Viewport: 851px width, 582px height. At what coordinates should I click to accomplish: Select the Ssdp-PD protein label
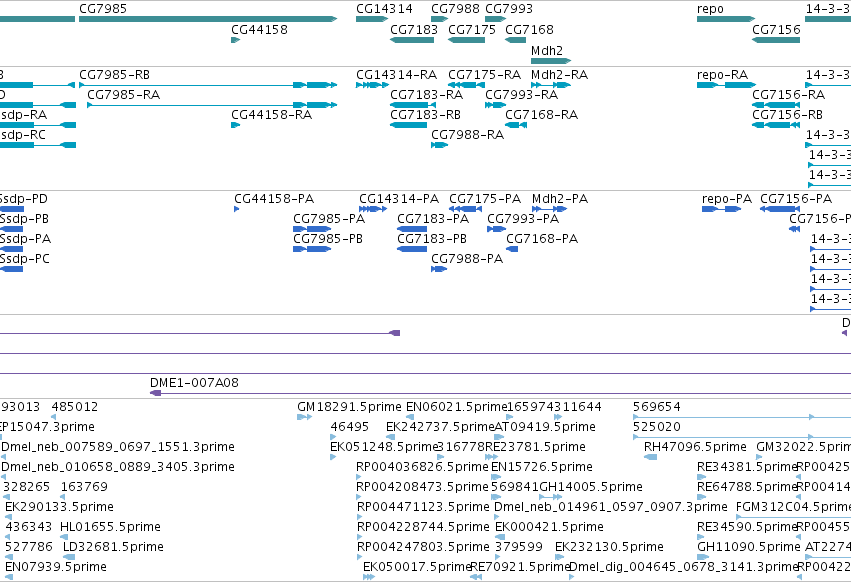pyautogui.click(x=23, y=199)
